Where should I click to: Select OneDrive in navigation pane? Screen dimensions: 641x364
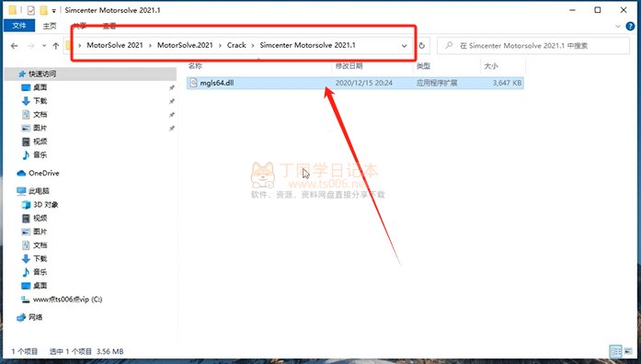coord(44,173)
